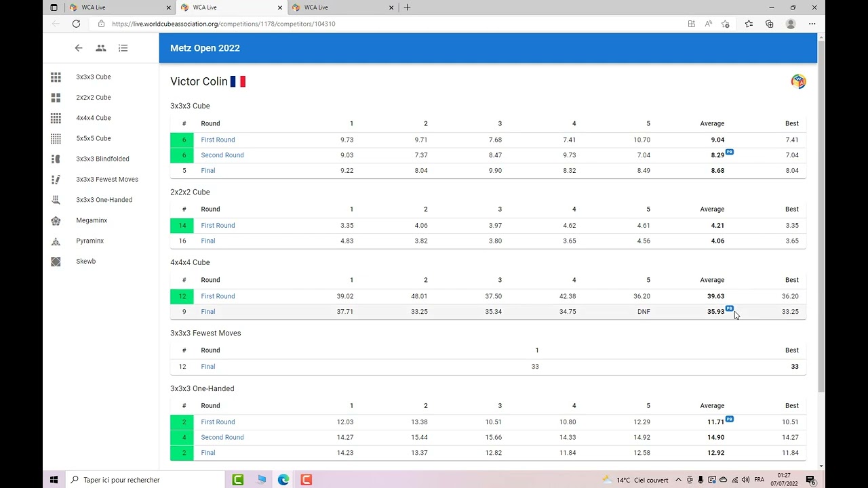Open the 4x4x4 Cube event icon
Viewport: 868px width, 488px height.
(x=56, y=118)
